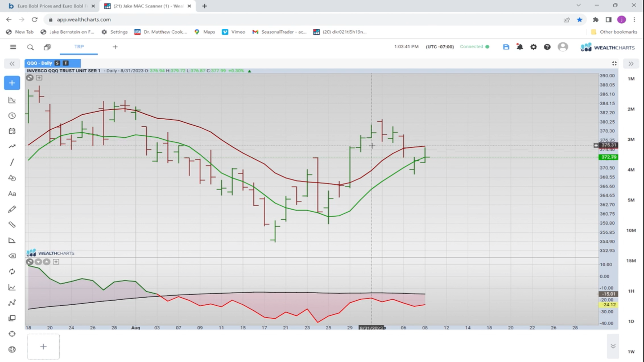Open the user account avatar
The image size is (644, 362).
(x=563, y=47)
